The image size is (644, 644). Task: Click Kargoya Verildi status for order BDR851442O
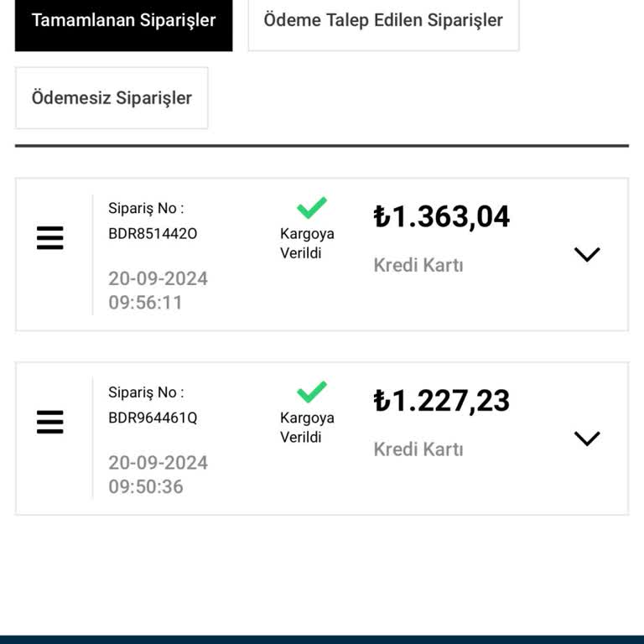[307, 243]
